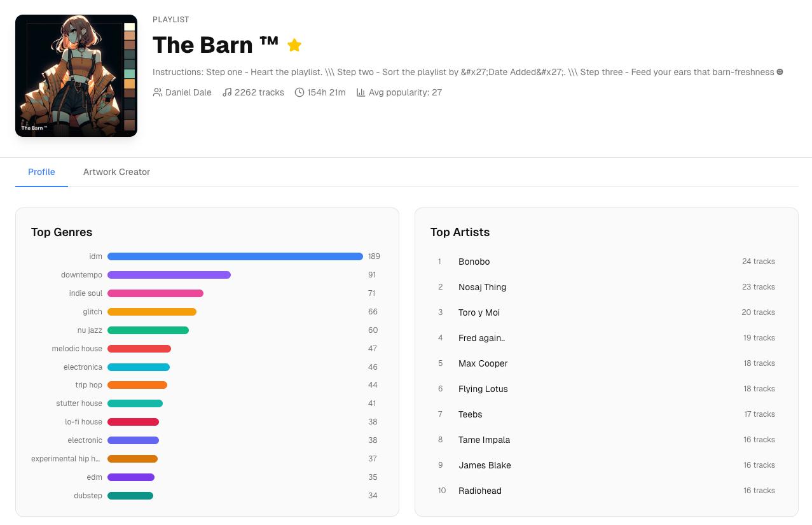Select the bar chart icon beside Avg popularity
Image resolution: width=812 pixels, height=525 pixels.
click(x=361, y=92)
